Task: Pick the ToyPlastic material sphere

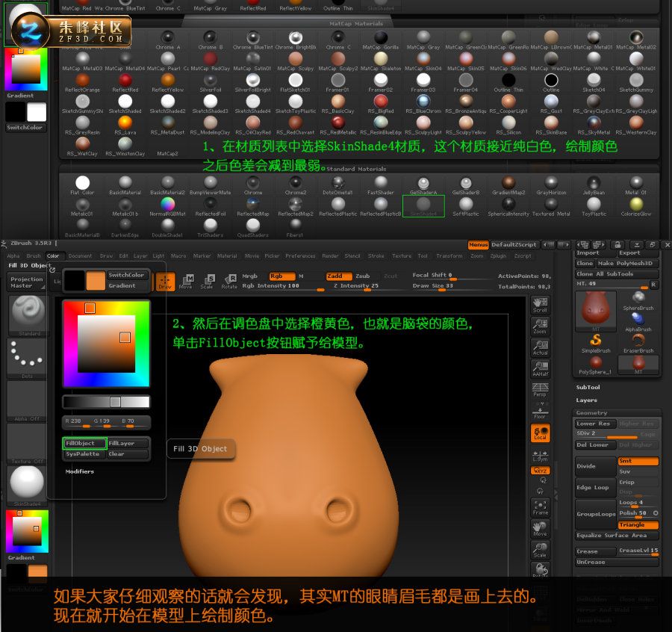Action: [x=594, y=206]
